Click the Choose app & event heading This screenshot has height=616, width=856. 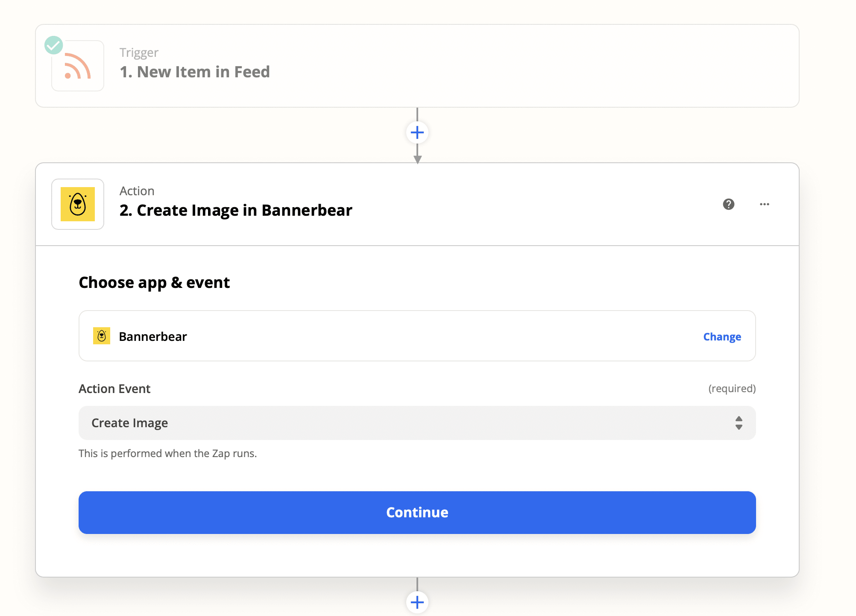coord(154,283)
